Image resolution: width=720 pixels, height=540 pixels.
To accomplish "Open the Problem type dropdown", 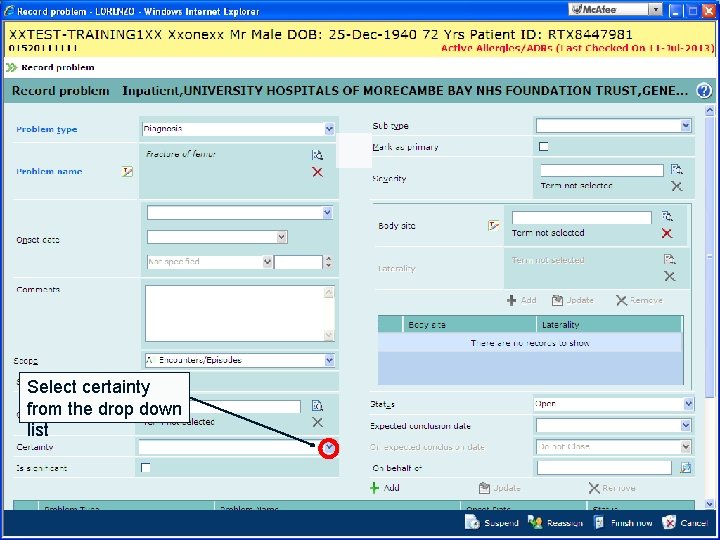I will click(x=329, y=129).
